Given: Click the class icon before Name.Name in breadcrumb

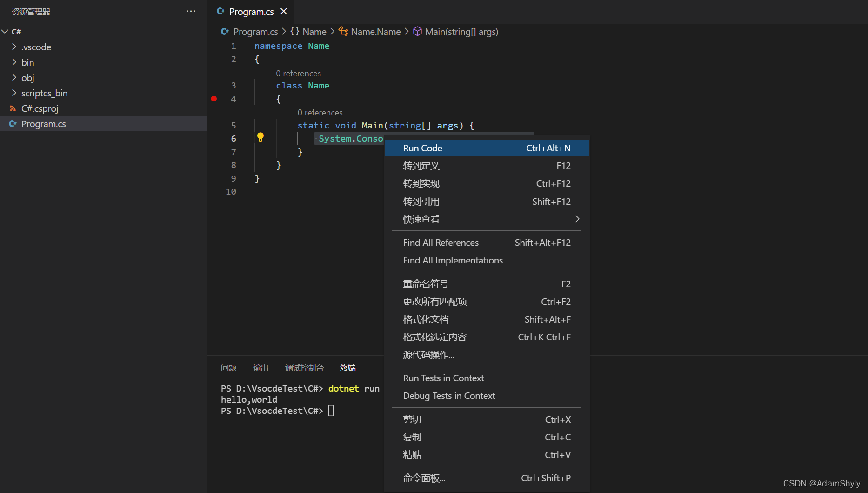Looking at the screenshot, I should pyautogui.click(x=343, y=31).
